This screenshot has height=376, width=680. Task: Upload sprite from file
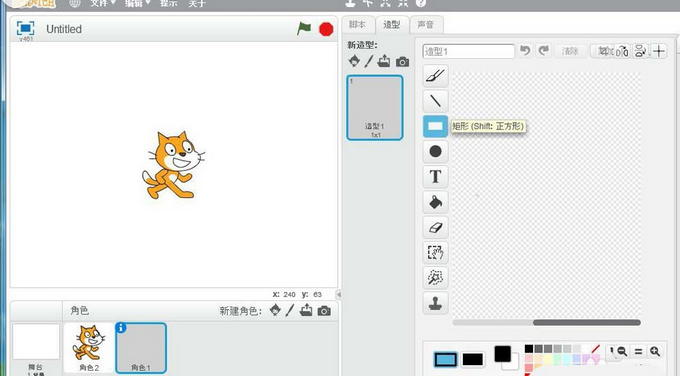(306, 310)
